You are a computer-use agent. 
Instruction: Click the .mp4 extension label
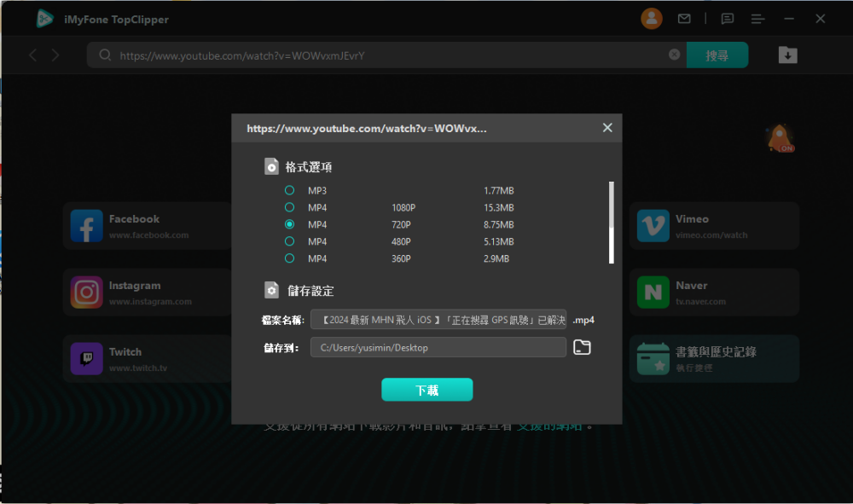pyautogui.click(x=583, y=321)
